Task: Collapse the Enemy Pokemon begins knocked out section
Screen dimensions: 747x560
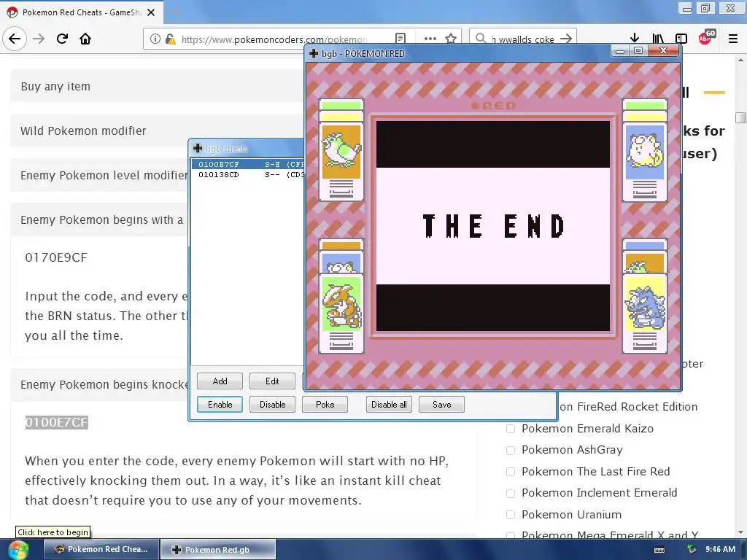Action: (x=100, y=384)
